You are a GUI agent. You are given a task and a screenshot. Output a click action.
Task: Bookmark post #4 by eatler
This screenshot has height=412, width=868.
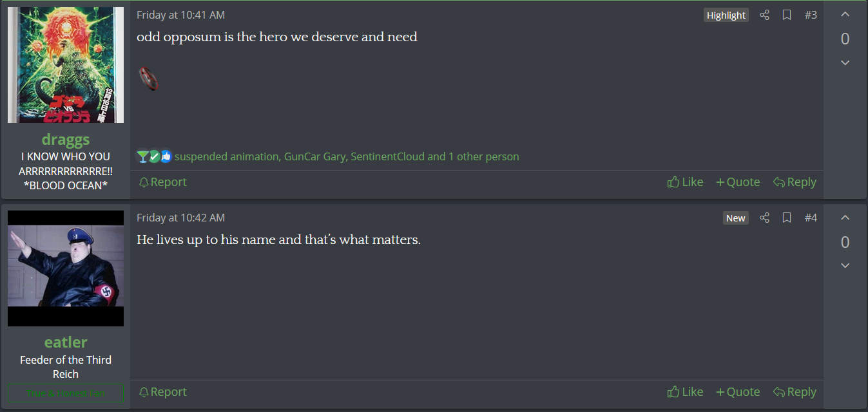pos(787,218)
